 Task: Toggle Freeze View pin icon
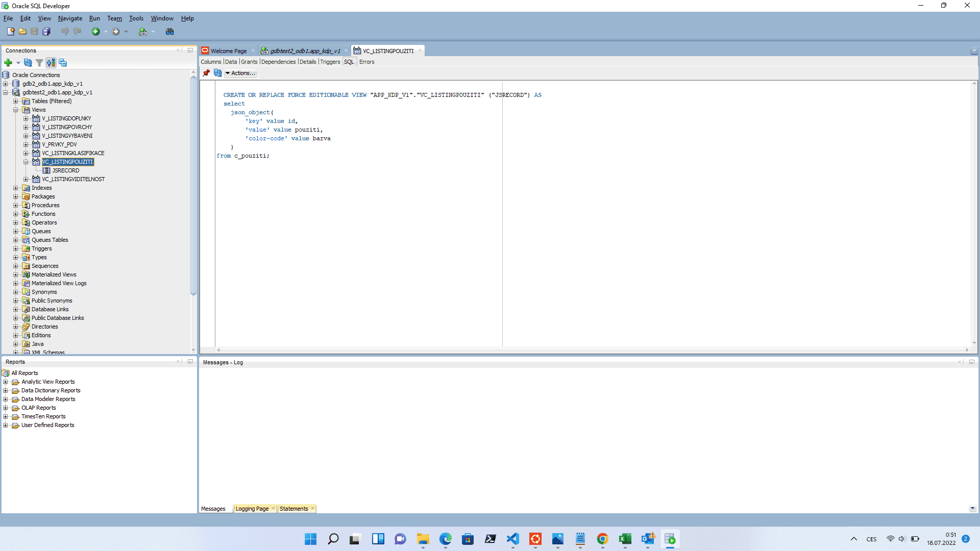(206, 73)
